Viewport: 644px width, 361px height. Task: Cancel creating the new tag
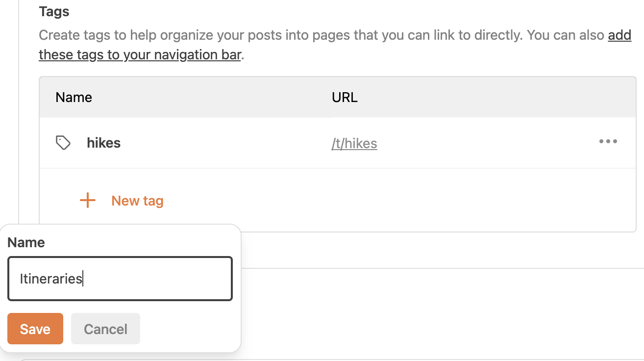point(105,329)
